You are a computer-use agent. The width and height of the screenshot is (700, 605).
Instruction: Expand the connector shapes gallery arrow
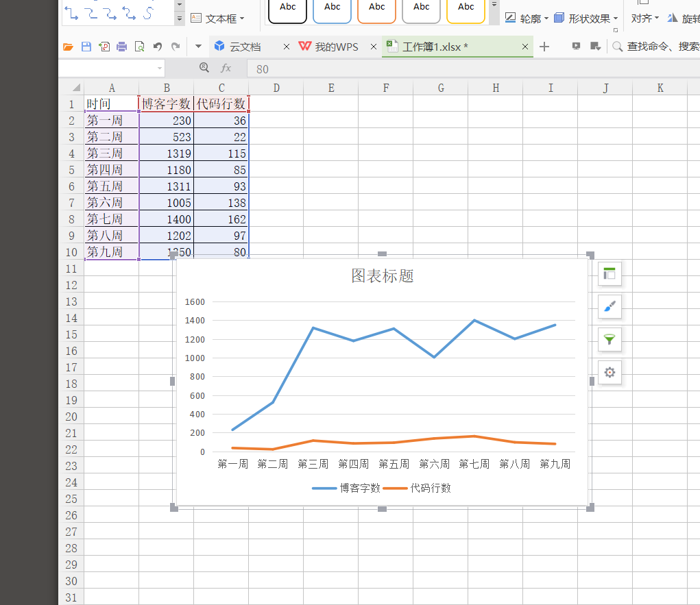(x=179, y=18)
